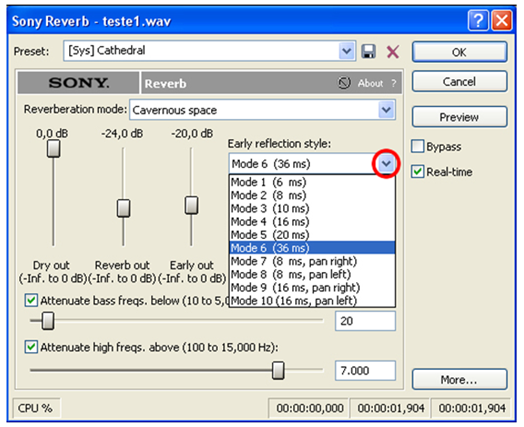Click the Reverb out slider handle

click(x=123, y=208)
